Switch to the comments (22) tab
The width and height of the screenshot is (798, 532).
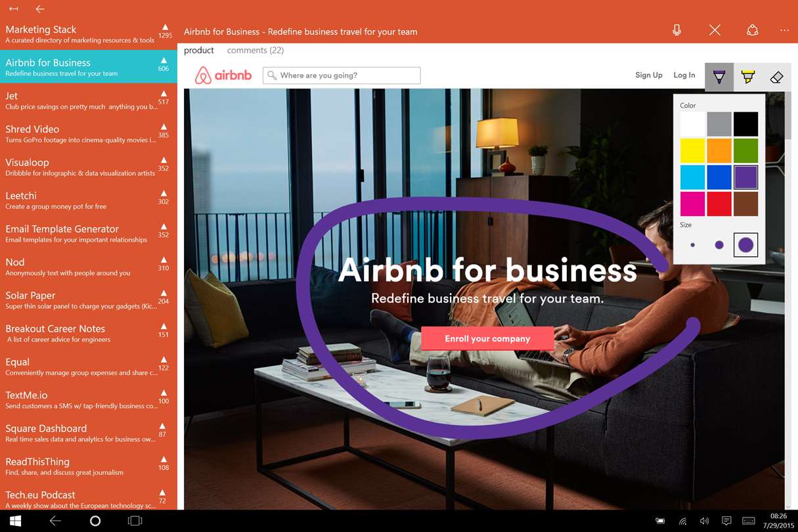click(255, 51)
